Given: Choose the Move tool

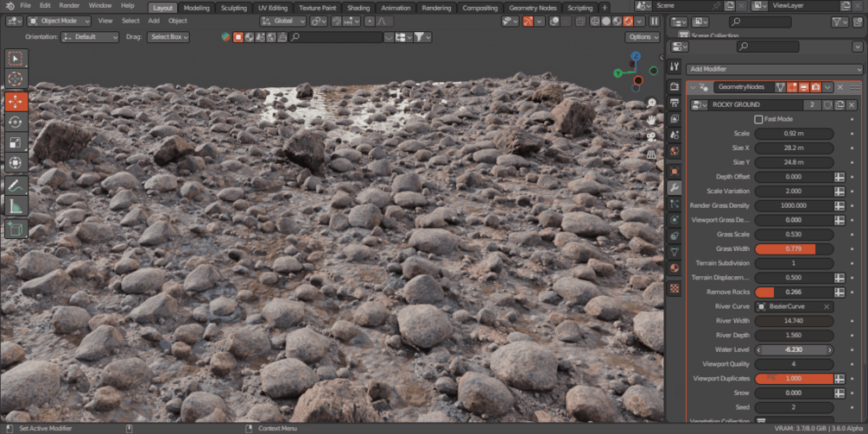Looking at the screenshot, I should (x=16, y=102).
